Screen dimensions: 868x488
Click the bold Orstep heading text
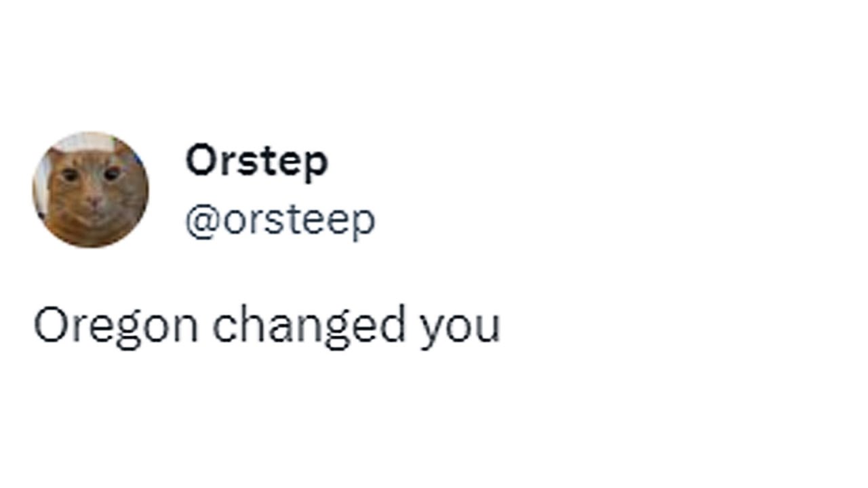(x=256, y=163)
